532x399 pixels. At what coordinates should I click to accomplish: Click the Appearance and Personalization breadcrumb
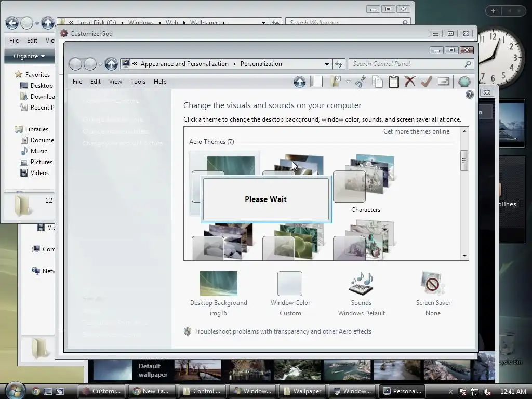(x=184, y=64)
